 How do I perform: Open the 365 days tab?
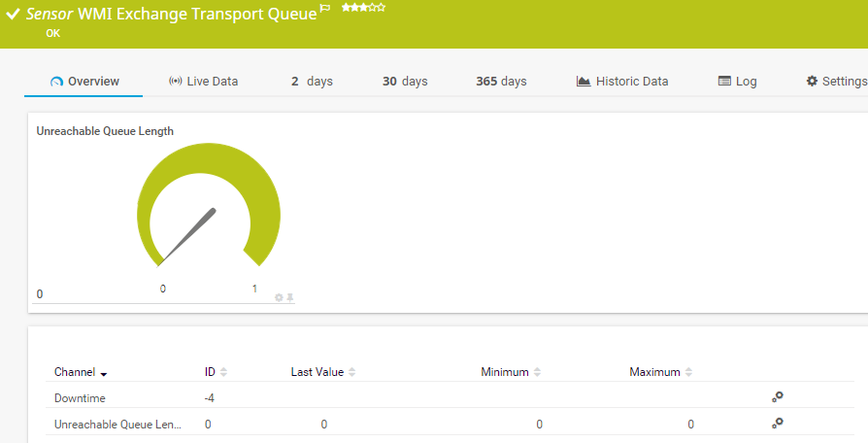pos(501,82)
